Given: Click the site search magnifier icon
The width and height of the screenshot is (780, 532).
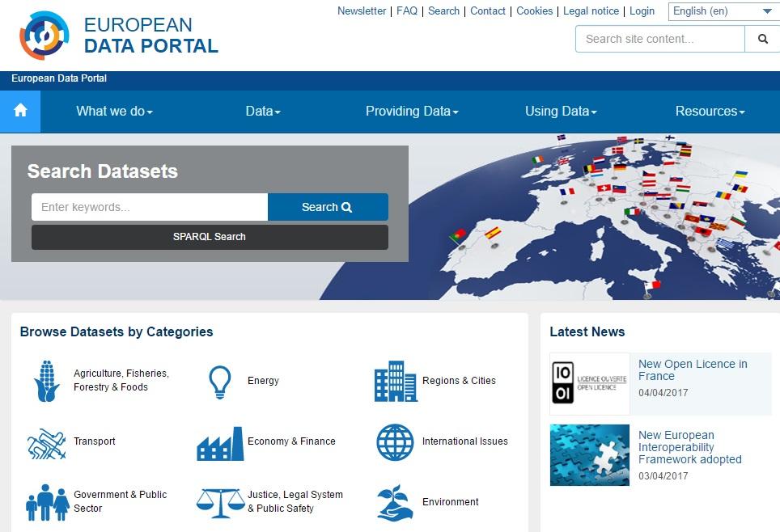Looking at the screenshot, I should 761,38.
